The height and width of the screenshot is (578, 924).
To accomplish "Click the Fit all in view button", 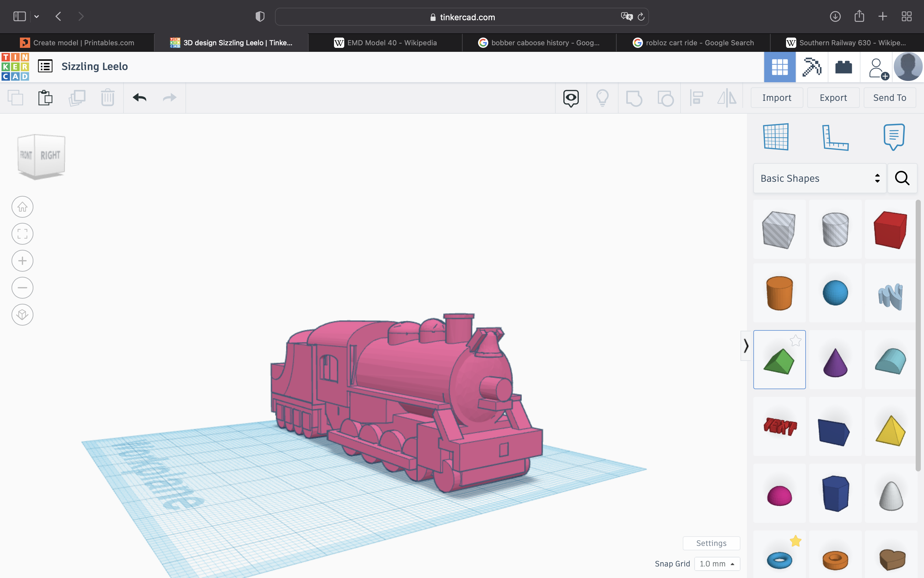I will (x=22, y=234).
